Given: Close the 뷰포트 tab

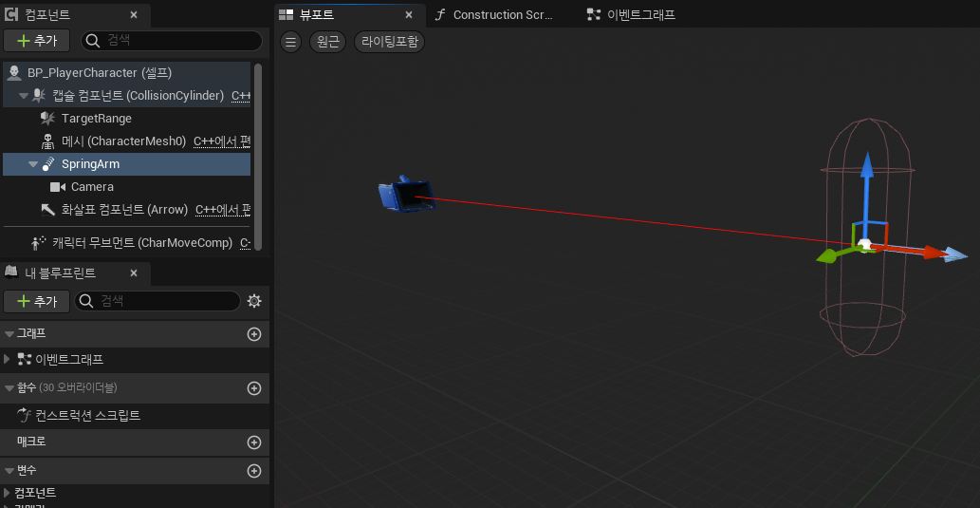Looking at the screenshot, I should [x=409, y=15].
